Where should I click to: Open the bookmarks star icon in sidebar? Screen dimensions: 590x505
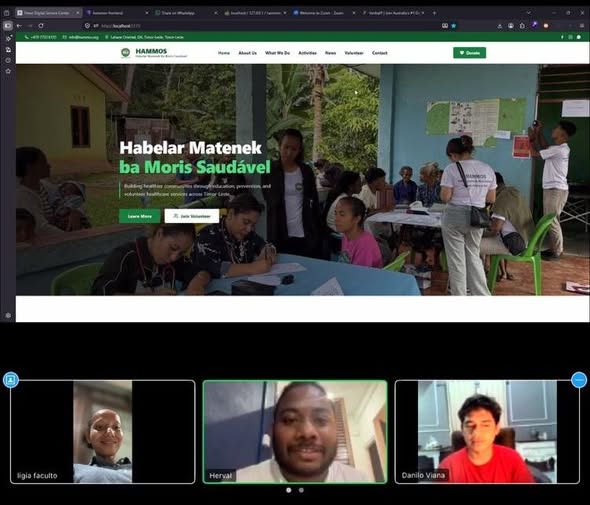[x=8, y=71]
